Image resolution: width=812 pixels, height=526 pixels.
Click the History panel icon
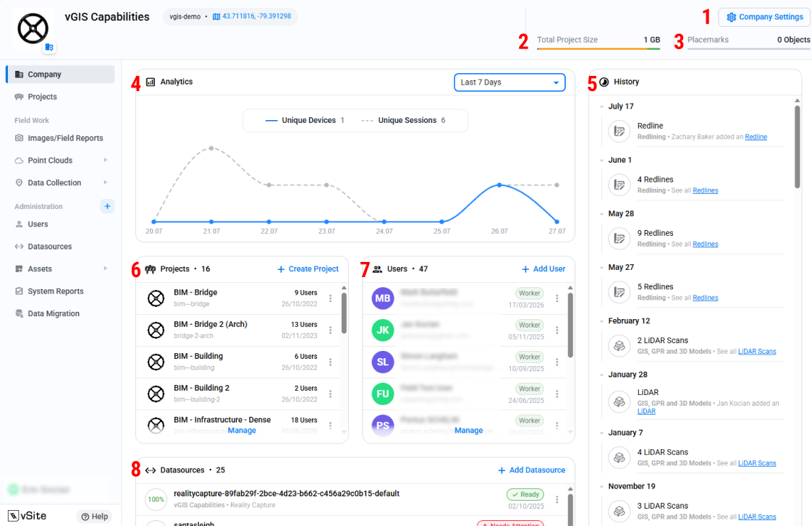tap(604, 82)
